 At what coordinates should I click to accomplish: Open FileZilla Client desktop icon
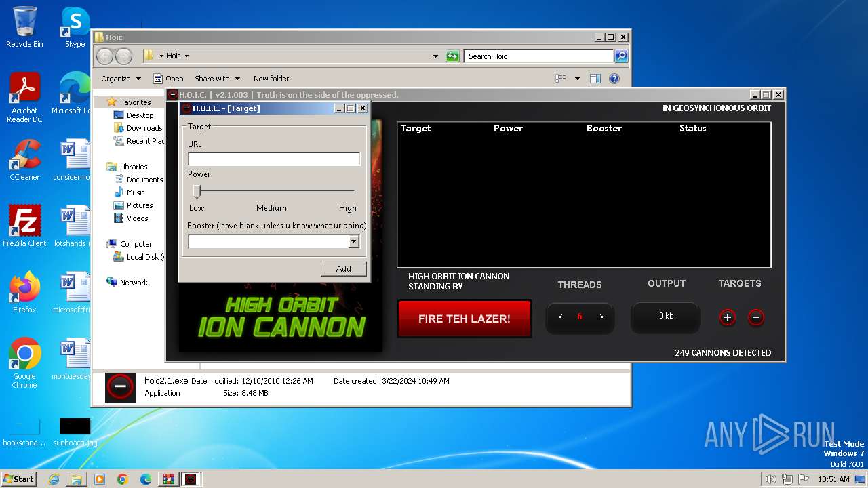[24, 226]
